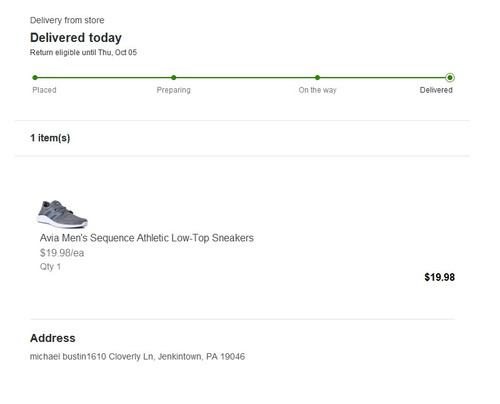Select the Delivered status label
The height and width of the screenshot is (404, 500).
[436, 90]
